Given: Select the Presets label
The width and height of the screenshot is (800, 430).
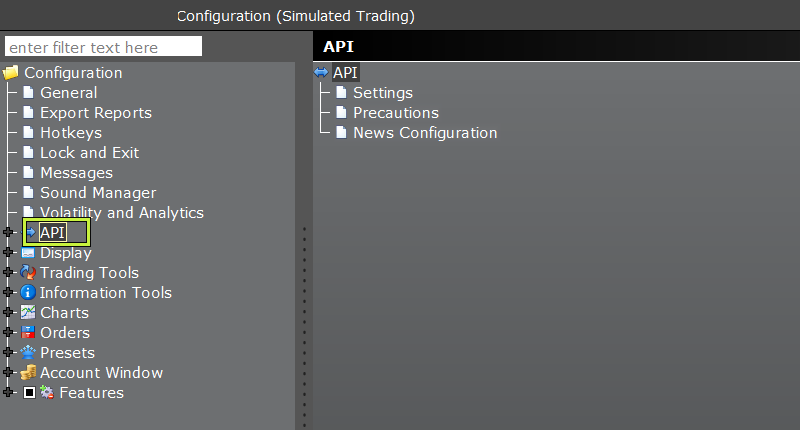Looking at the screenshot, I should [67, 353].
